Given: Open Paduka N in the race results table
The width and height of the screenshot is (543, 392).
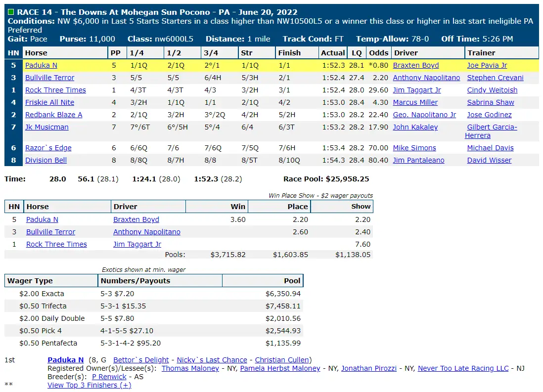Looking at the screenshot, I should tap(41, 65).
